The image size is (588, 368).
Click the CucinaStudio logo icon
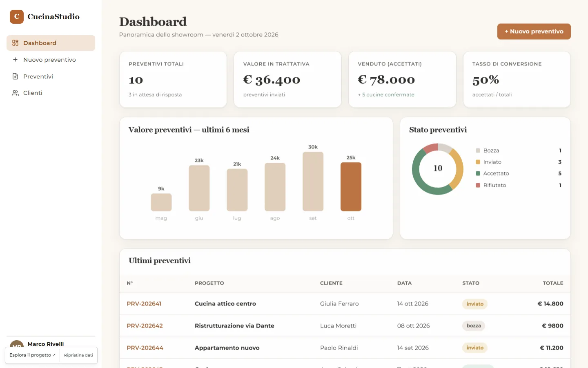click(x=17, y=17)
